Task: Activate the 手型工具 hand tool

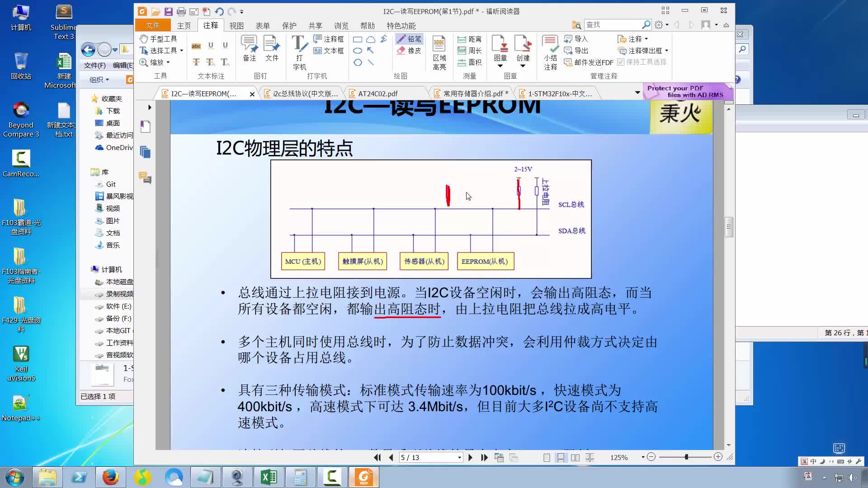Action: (x=159, y=39)
